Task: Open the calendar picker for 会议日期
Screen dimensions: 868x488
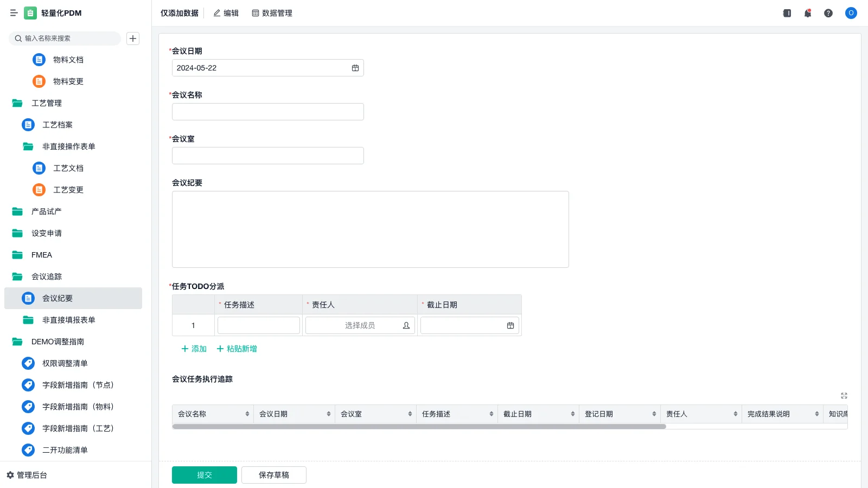Action: point(355,68)
